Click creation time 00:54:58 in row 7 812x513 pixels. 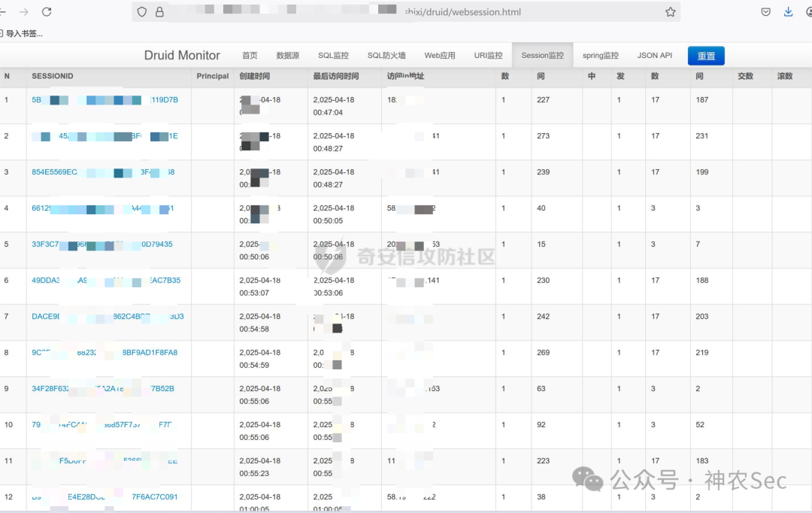point(260,323)
